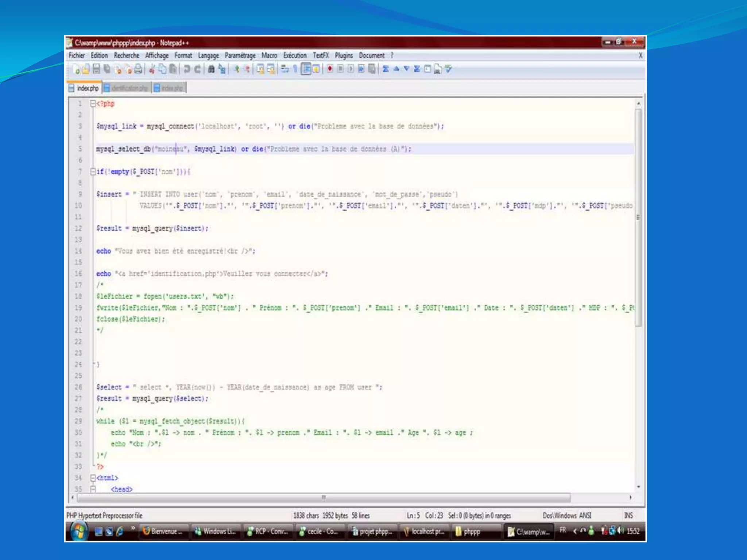This screenshot has width=747, height=560.
Task: Click the Save file toolbar icon
Action: coord(96,69)
